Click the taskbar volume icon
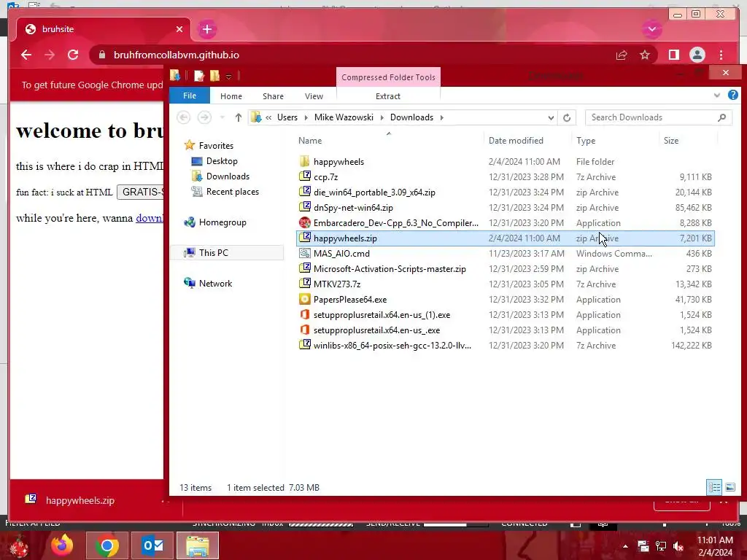This screenshot has height=560, width=747. (x=678, y=546)
